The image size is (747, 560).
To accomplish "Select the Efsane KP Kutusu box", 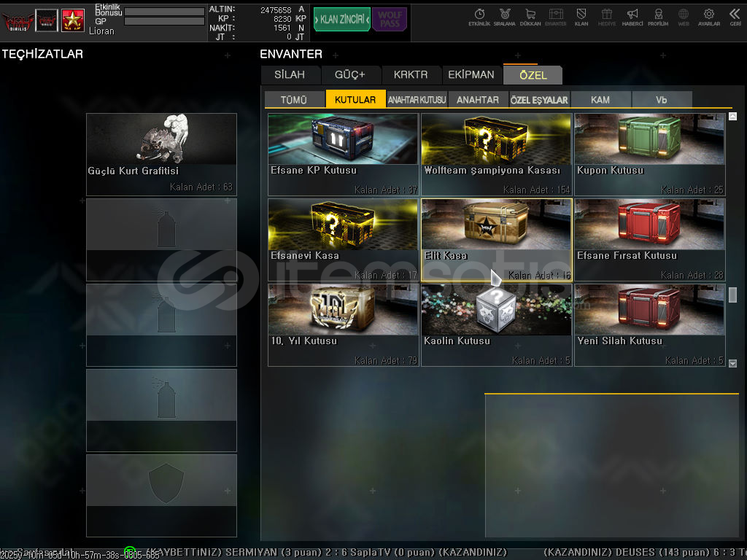I will (x=343, y=155).
